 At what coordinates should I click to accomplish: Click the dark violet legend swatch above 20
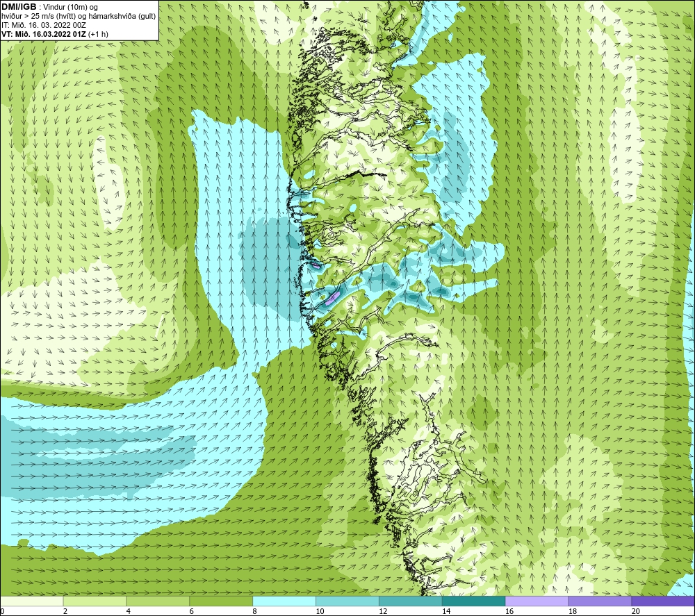[x=663, y=601]
